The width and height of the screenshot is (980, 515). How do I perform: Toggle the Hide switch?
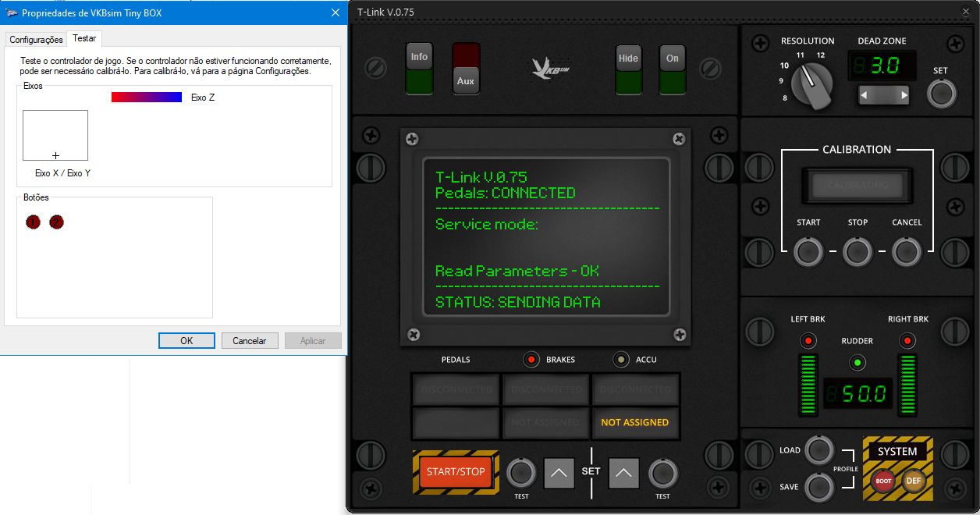pos(628,69)
